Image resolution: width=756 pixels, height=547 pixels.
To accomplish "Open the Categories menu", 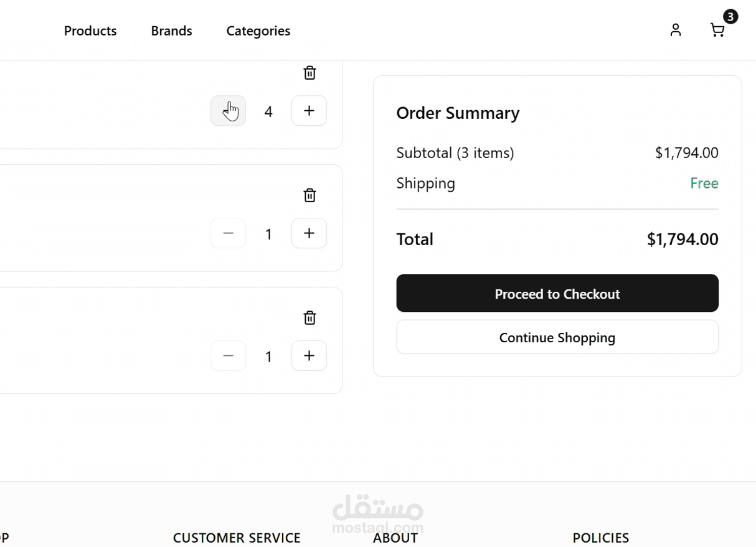I will click(258, 30).
